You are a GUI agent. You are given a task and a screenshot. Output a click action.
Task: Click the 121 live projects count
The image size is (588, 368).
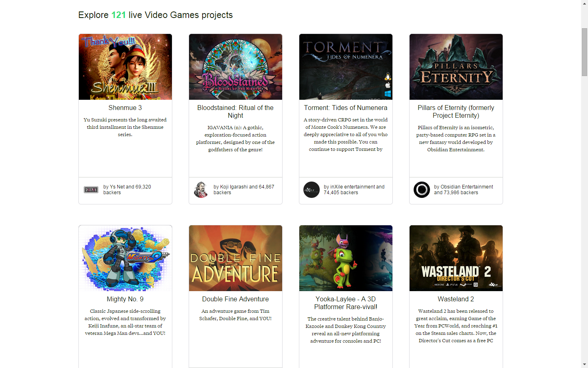coord(118,15)
